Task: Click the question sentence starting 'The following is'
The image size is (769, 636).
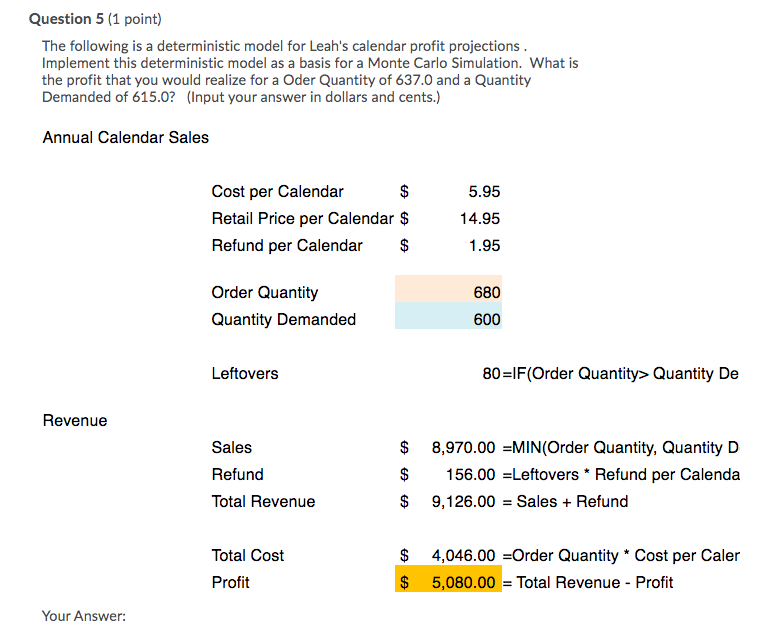Action: tap(284, 46)
